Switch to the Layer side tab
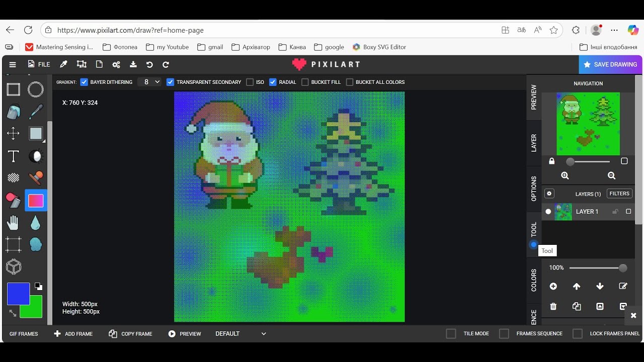This screenshot has width=644, height=362. [534, 143]
